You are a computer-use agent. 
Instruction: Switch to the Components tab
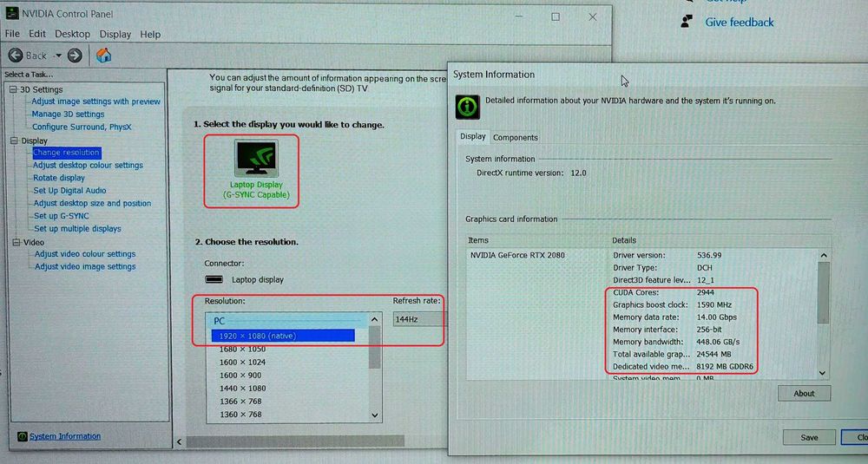click(x=516, y=137)
